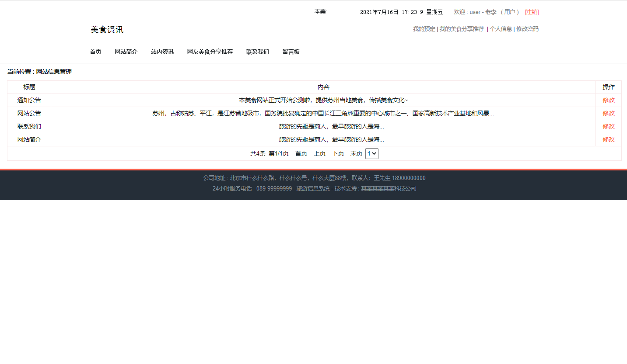Switch to the 站内资讯 section

point(162,52)
